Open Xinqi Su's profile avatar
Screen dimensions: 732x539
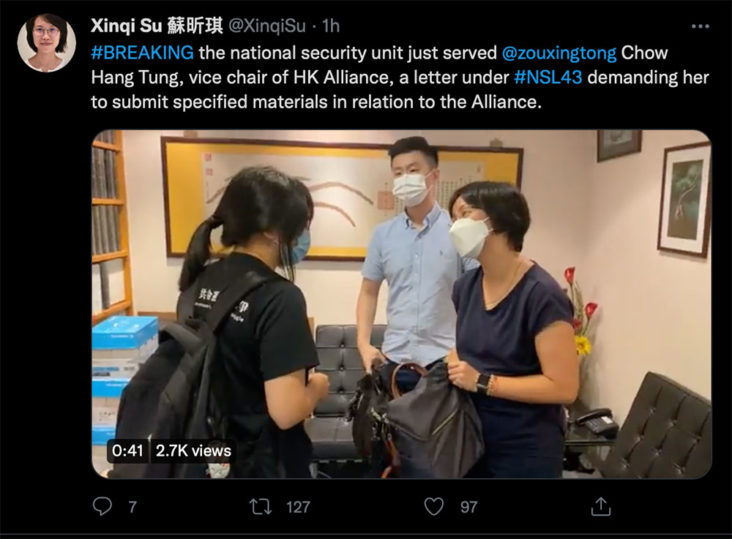(x=46, y=42)
